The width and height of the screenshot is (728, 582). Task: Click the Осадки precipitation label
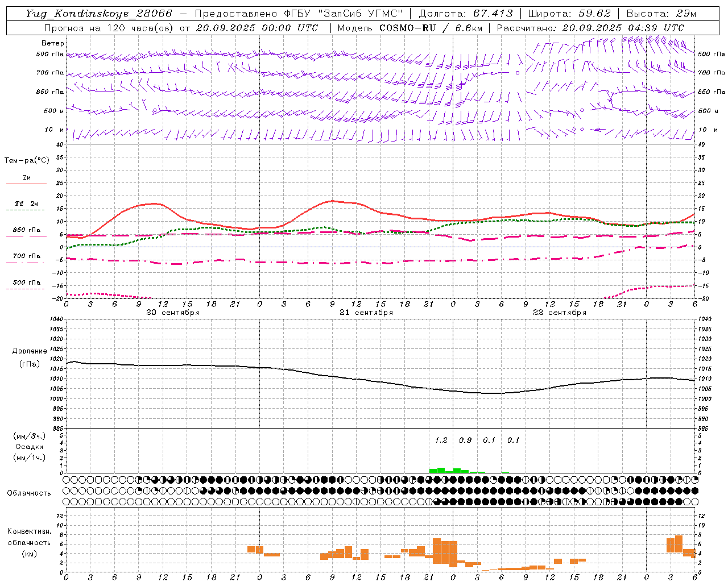pos(30,447)
